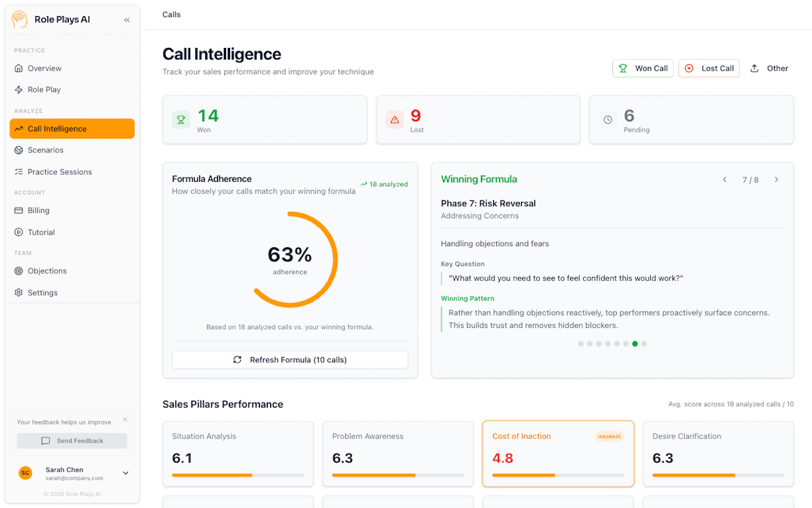Image resolution: width=812 pixels, height=508 pixels.
Task: Open the Role Plays AI brain logo
Action: click(x=19, y=19)
